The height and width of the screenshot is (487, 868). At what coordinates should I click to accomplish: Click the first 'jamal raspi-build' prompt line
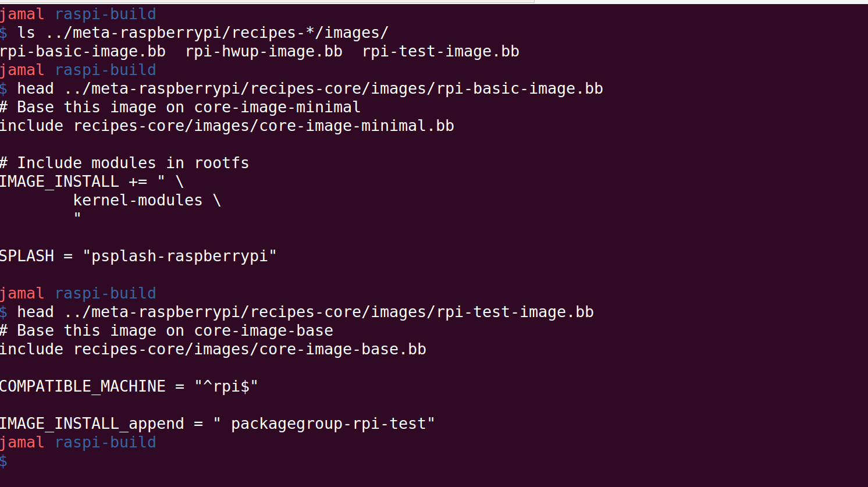point(78,14)
